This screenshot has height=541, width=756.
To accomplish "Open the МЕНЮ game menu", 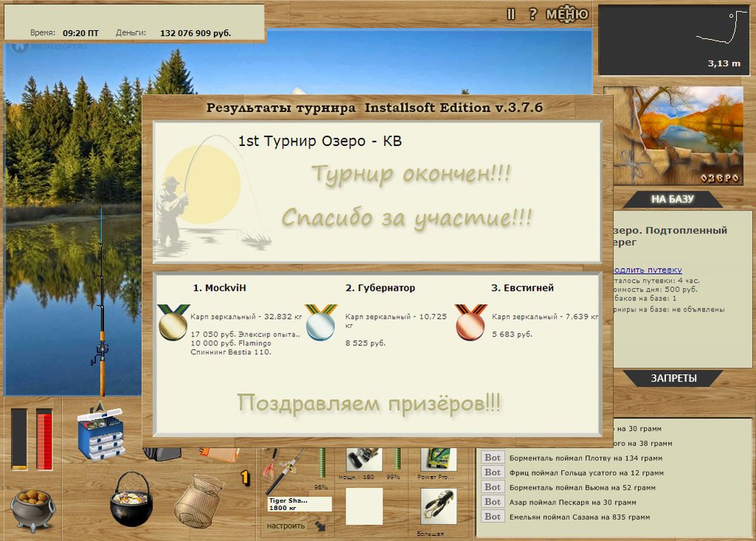I will (x=567, y=15).
